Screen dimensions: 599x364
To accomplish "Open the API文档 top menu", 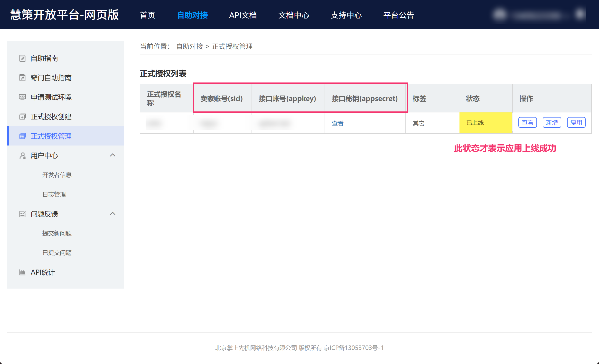I will pos(243,15).
